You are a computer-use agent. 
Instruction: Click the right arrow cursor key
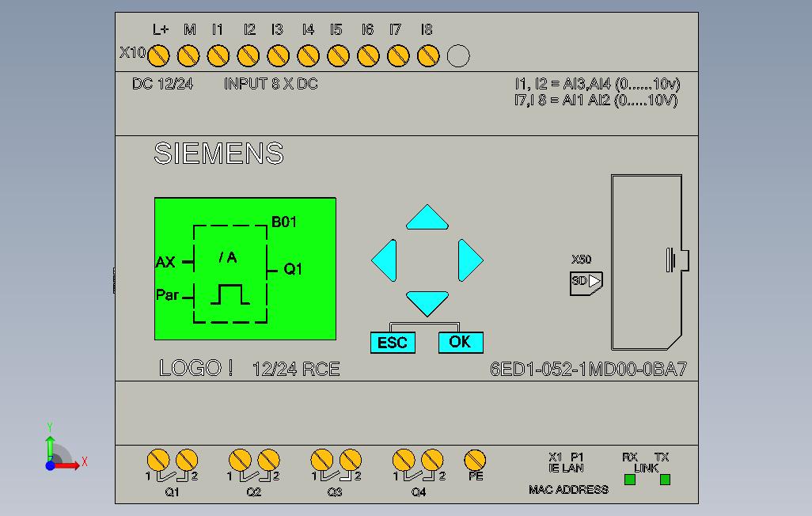(471, 260)
